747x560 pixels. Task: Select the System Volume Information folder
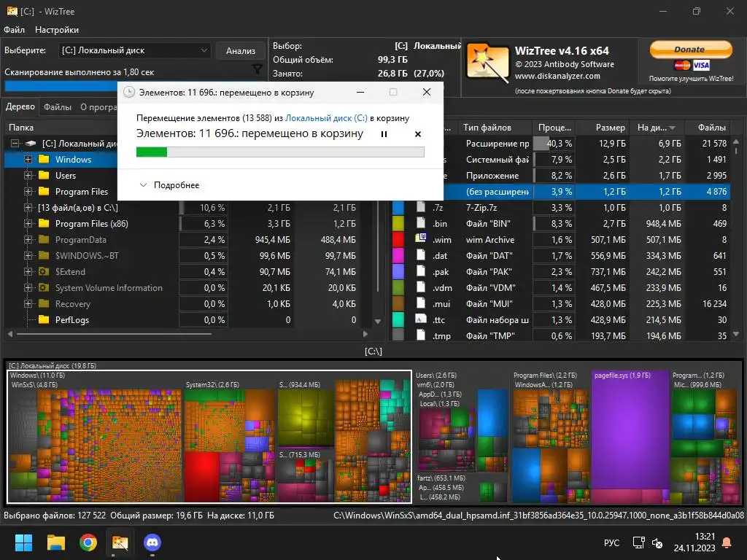[x=109, y=287]
